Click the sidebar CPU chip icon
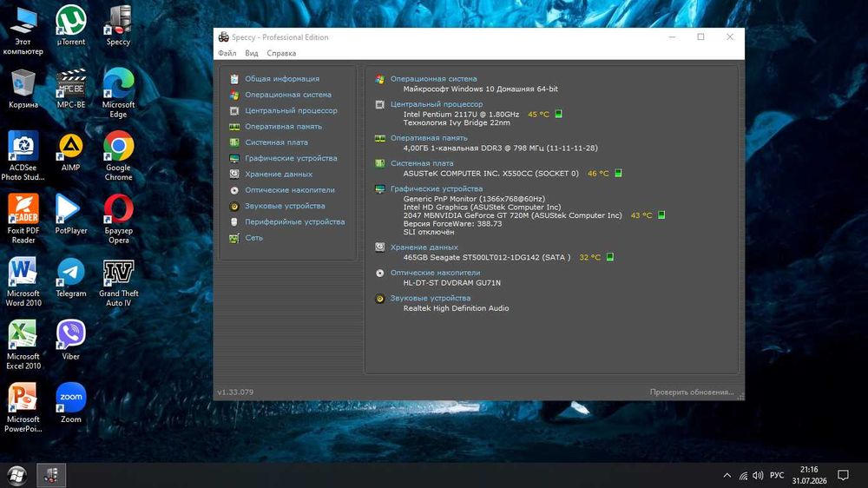The height and width of the screenshot is (488, 868). click(x=234, y=111)
